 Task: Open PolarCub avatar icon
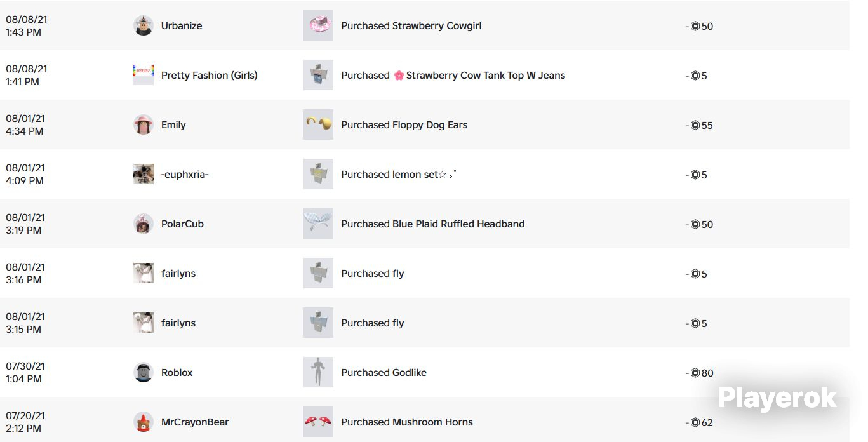(144, 224)
